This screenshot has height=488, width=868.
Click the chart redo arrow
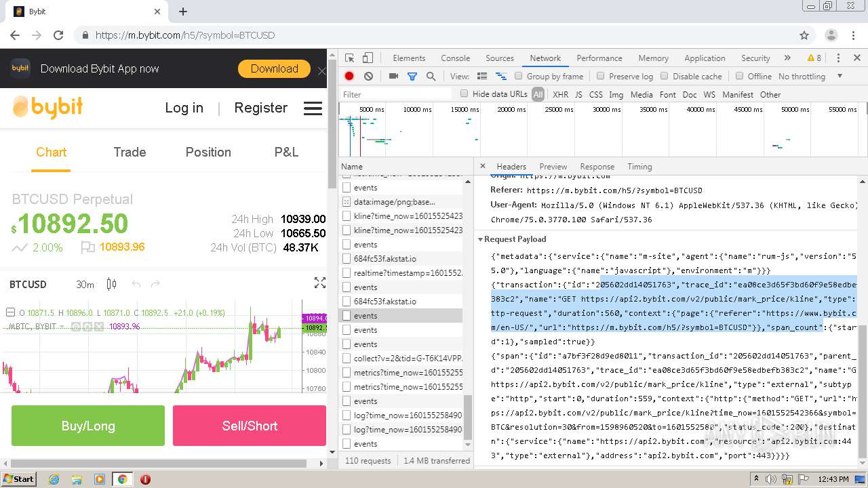click(155, 284)
